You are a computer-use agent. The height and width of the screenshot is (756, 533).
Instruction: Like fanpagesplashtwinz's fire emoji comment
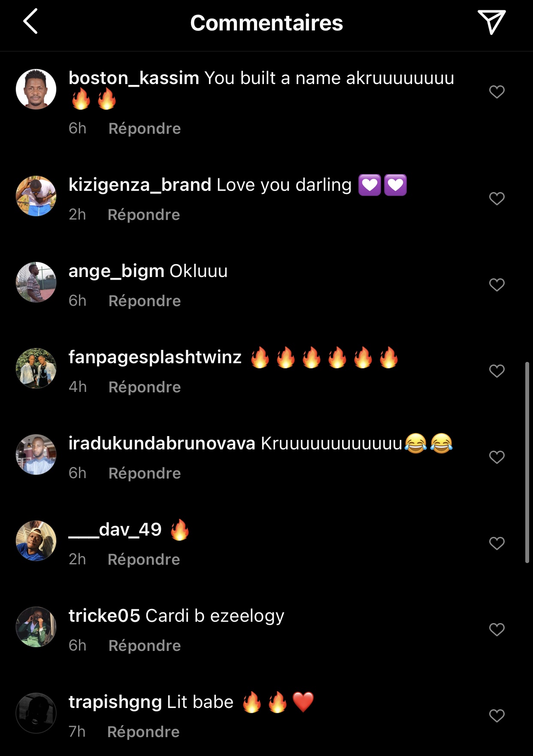tap(497, 371)
